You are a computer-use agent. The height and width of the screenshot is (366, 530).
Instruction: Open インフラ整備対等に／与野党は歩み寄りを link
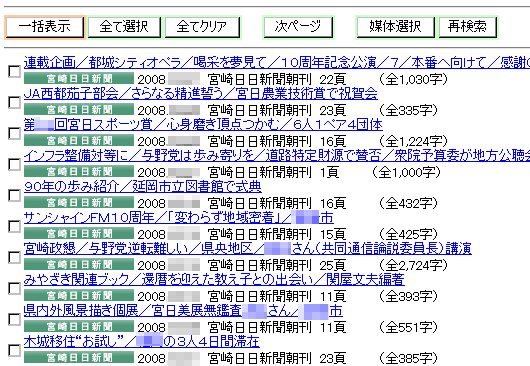click(x=277, y=155)
